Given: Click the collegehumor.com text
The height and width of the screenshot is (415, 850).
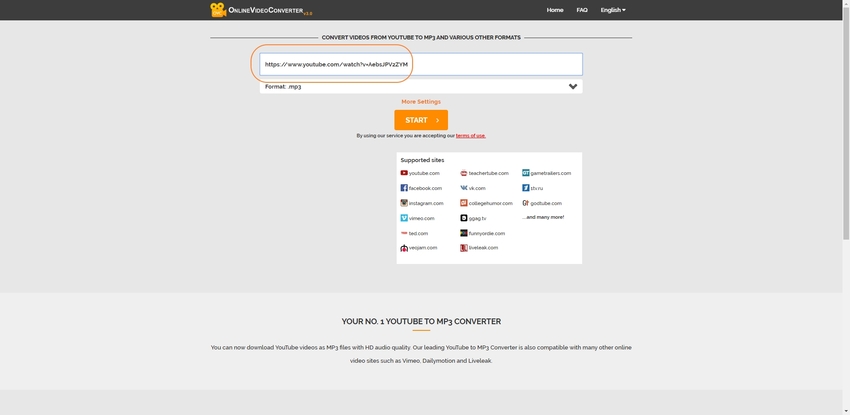Looking at the screenshot, I should 491,204.
